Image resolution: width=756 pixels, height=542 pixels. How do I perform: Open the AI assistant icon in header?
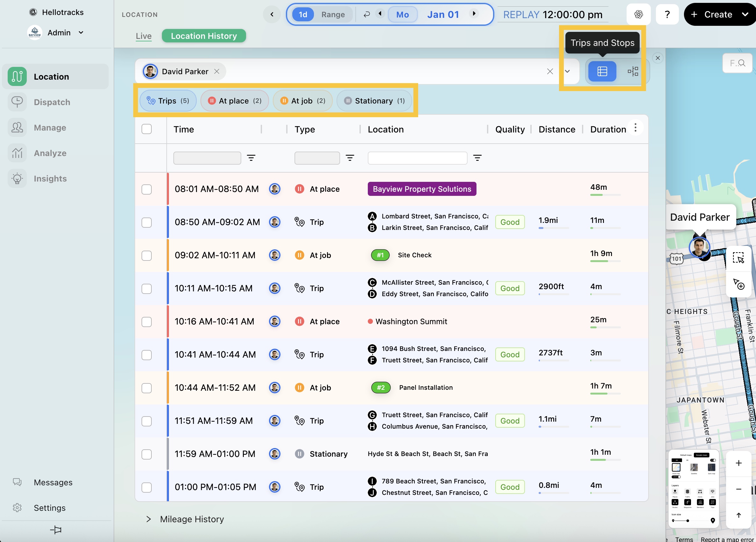pyautogui.click(x=638, y=14)
